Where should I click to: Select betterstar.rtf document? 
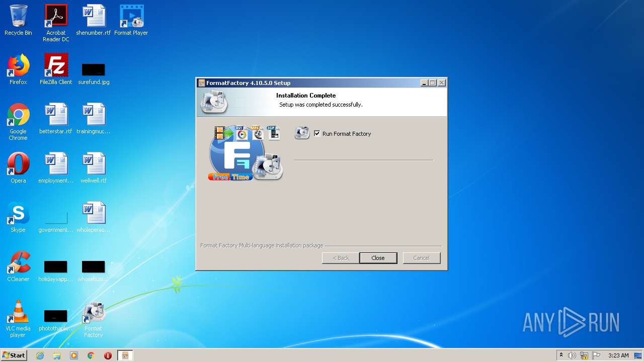pos(56,119)
